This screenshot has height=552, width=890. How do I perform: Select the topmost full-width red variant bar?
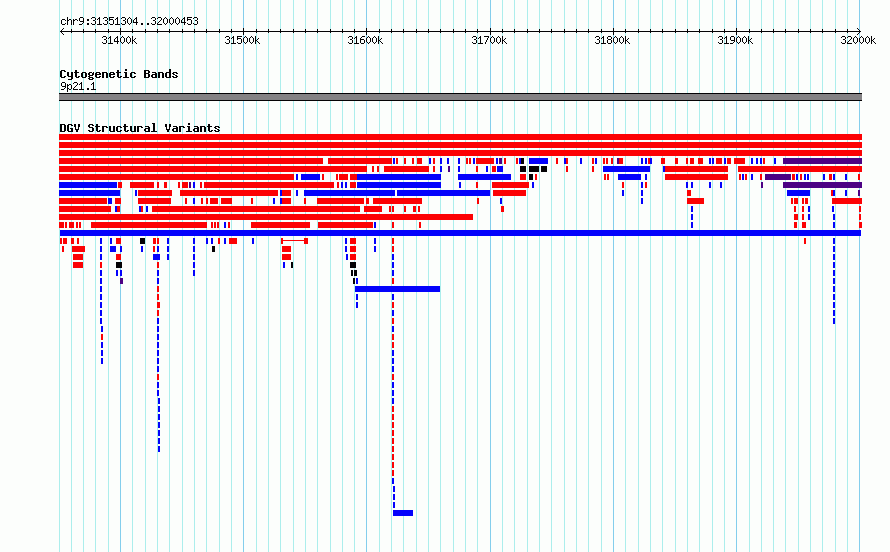[460, 137]
